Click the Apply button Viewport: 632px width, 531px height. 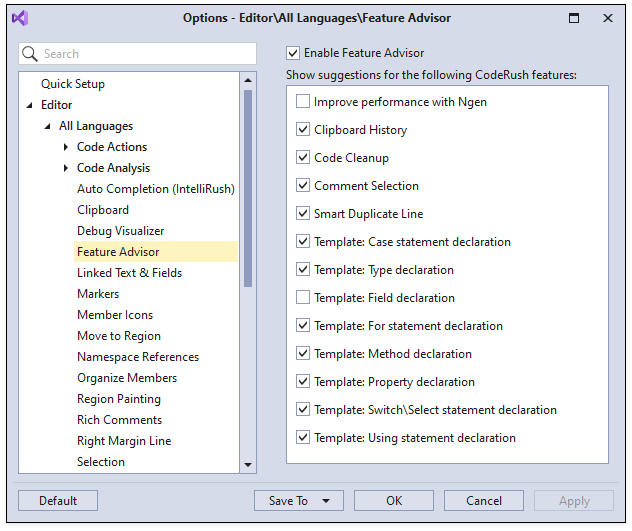coord(574,501)
